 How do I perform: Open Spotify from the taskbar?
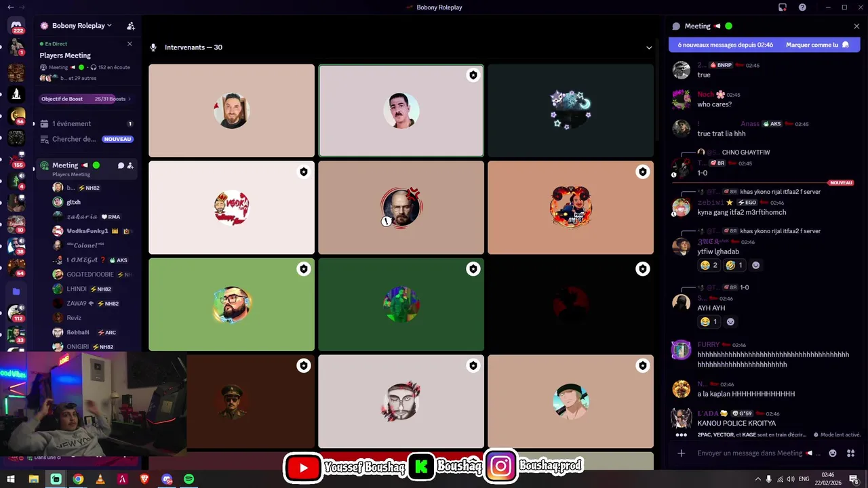pos(189,479)
